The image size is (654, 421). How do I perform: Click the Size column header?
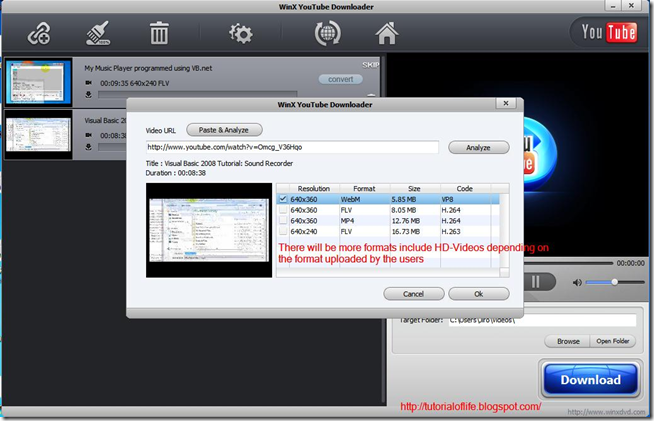coord(415,189)
